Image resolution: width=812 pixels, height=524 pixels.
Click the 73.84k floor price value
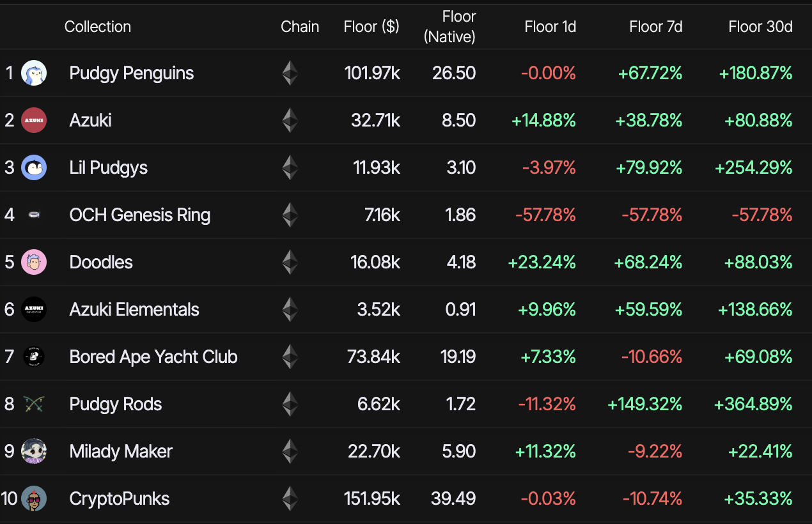374,357
